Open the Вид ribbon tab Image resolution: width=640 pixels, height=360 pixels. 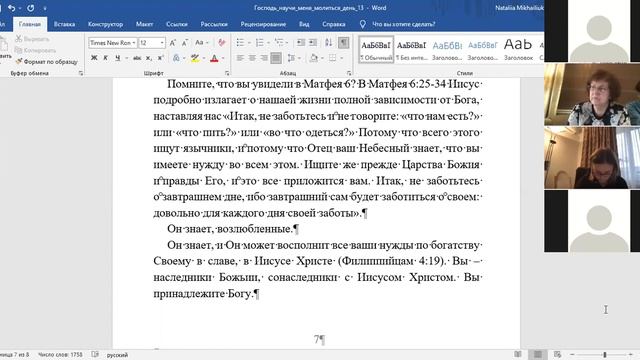[x=304, y=24]
